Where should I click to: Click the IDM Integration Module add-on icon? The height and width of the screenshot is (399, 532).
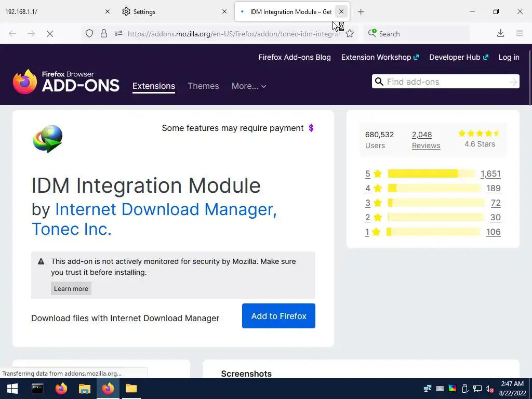(x=48, y=139)
